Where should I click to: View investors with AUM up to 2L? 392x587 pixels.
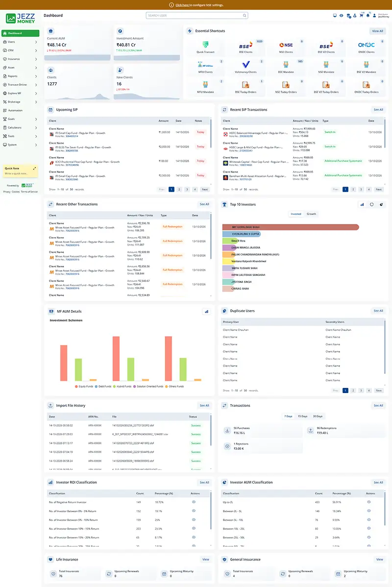(369, 502)
